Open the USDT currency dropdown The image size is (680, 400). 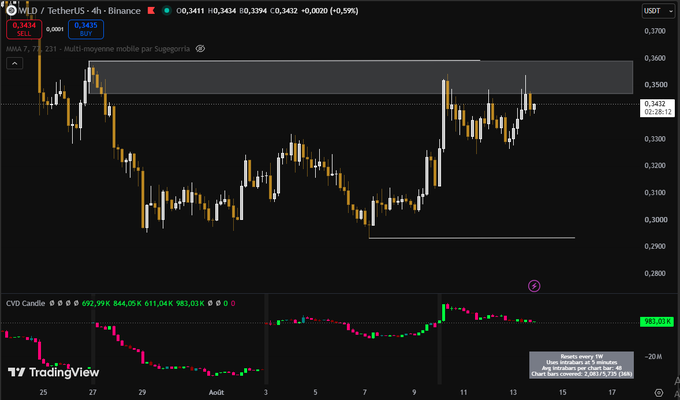pos(658,11)
